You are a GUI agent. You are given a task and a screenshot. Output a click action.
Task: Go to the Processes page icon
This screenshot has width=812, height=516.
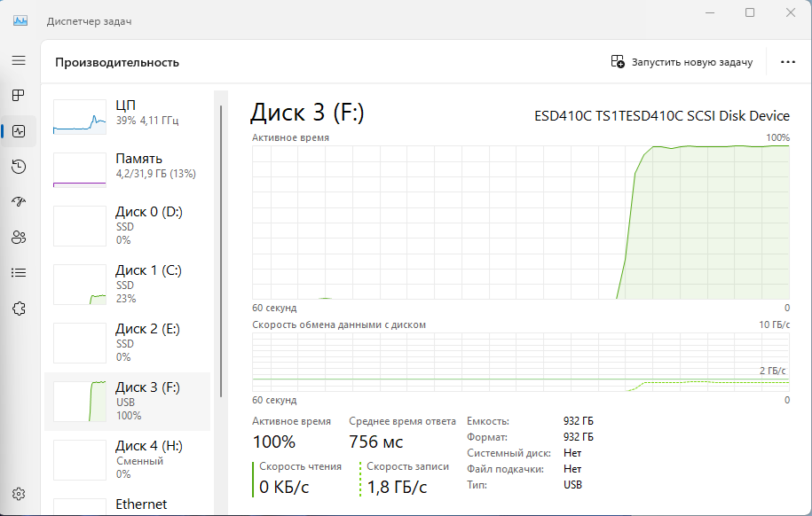(x=19, y=95)
